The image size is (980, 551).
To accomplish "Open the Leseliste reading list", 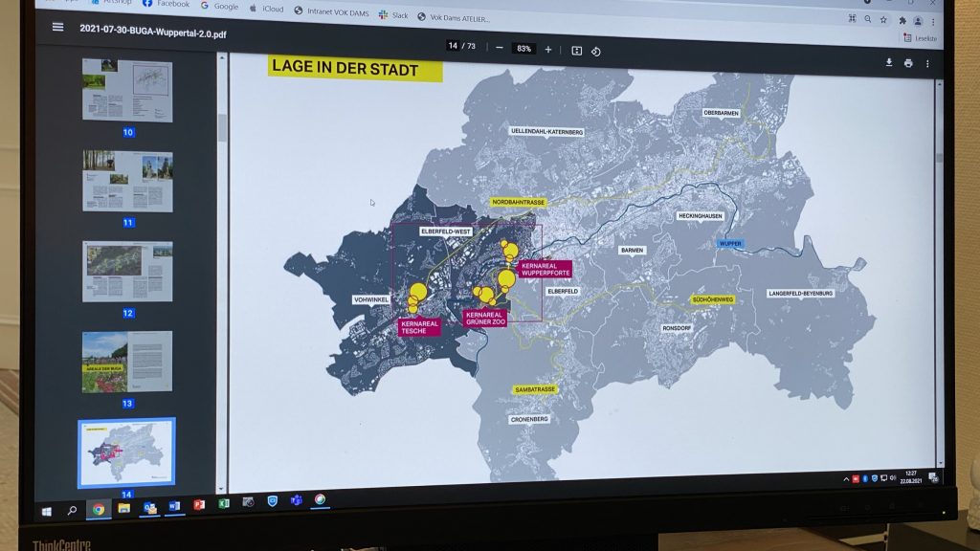I will [x=920, y=38].
